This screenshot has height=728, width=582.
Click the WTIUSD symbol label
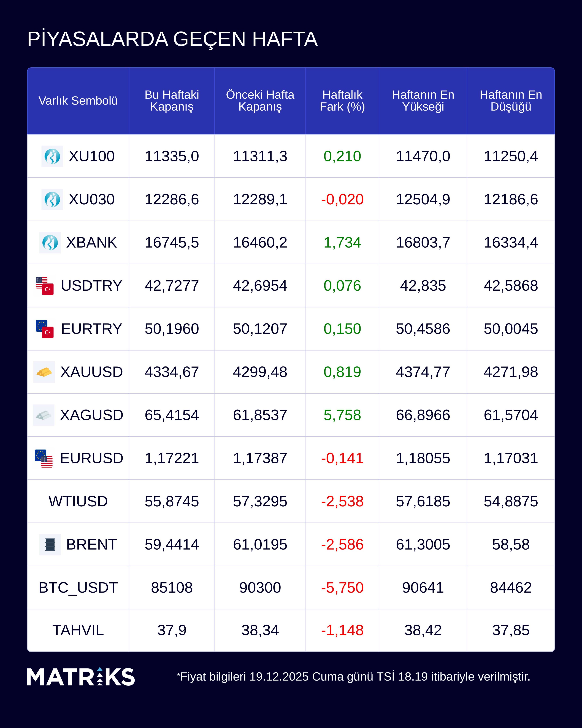78,501
